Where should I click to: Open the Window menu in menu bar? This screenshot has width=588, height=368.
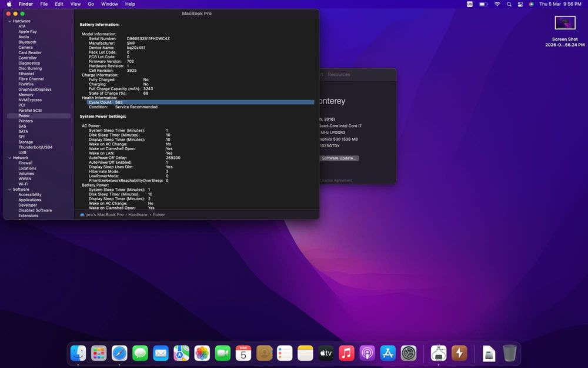(109, 4)
